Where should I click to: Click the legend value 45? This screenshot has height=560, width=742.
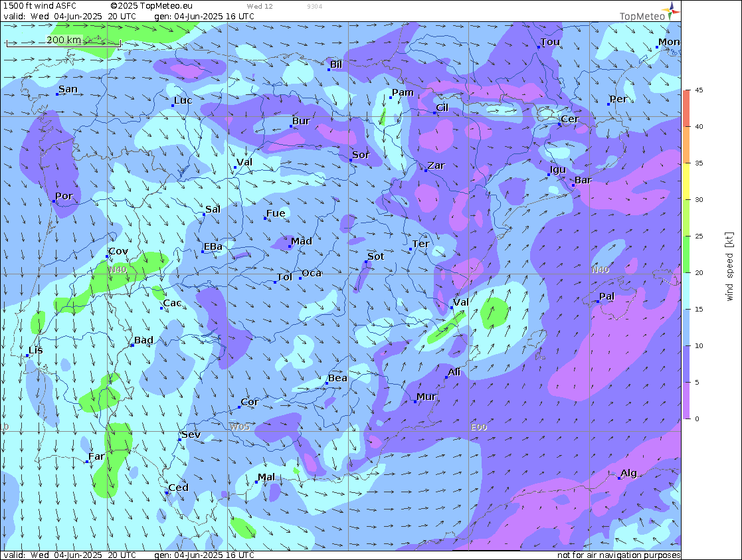point(698,90)
